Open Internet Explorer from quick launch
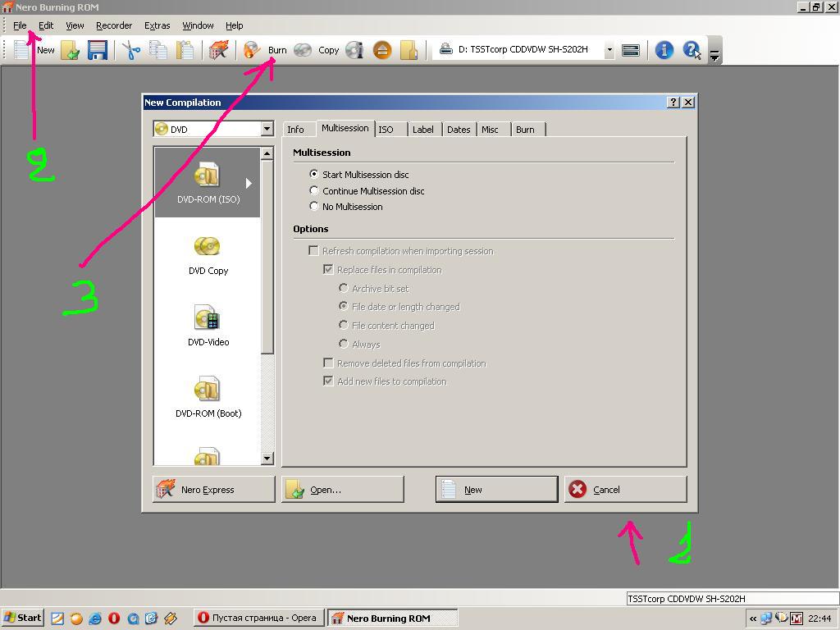 (95, 619)
